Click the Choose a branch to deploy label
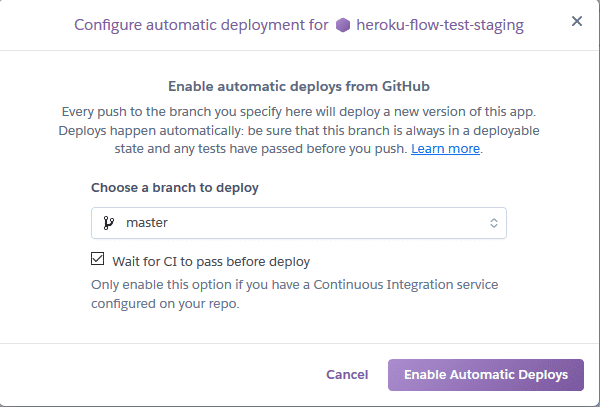The width and height of the screenshot is (600, 407). 175,188
